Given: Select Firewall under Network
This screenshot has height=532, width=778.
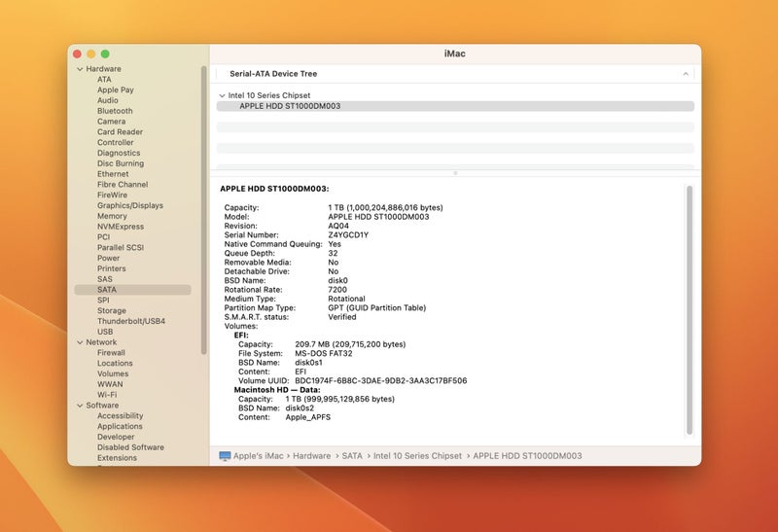Looking at the screenshot, I should (111, 353).
